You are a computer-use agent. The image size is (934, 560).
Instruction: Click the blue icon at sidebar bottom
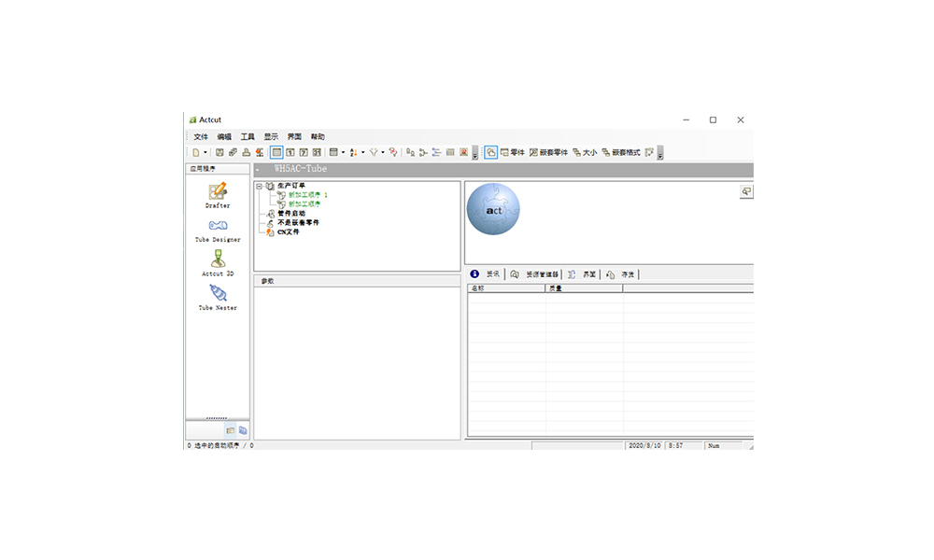pyautogui.click(x=243, y=430)
